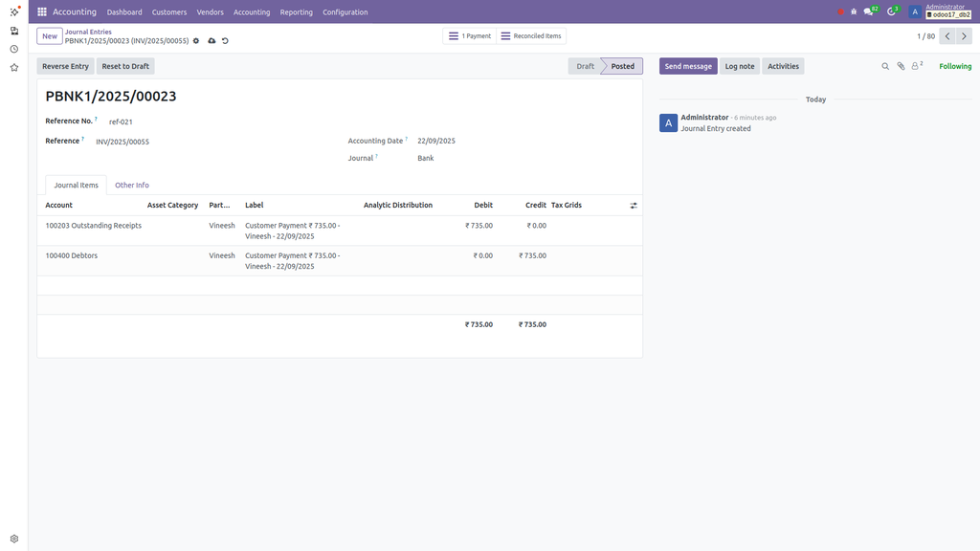980x551 pixels.
Task: Open the activities clock icon in navbar
Action: tap(893, 11)
